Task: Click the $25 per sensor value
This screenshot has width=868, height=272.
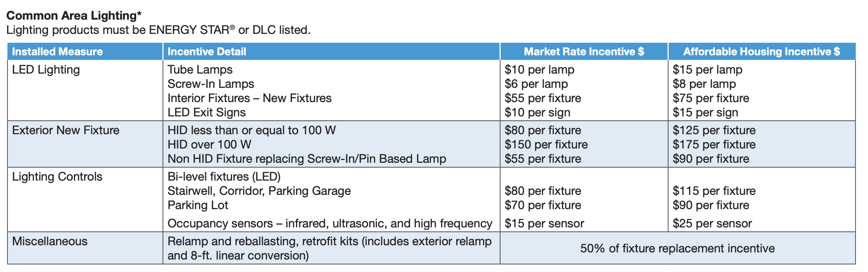Action: [x=712, y=223]
